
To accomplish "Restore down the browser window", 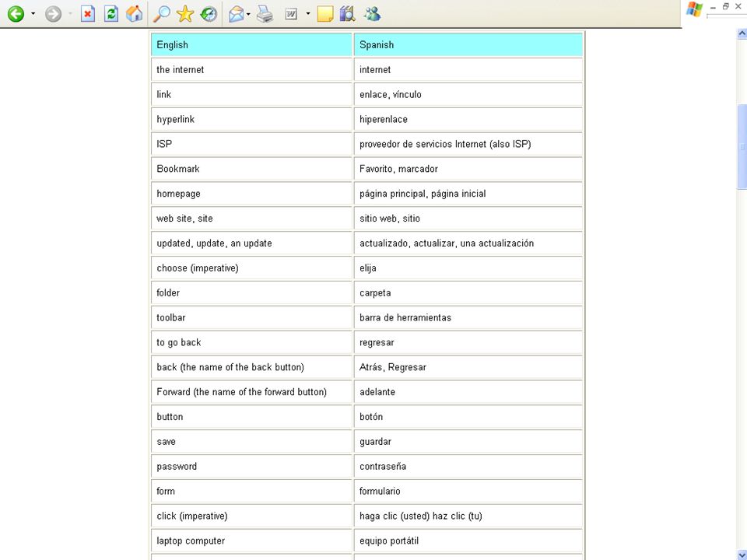I will [x=725, y=6].
